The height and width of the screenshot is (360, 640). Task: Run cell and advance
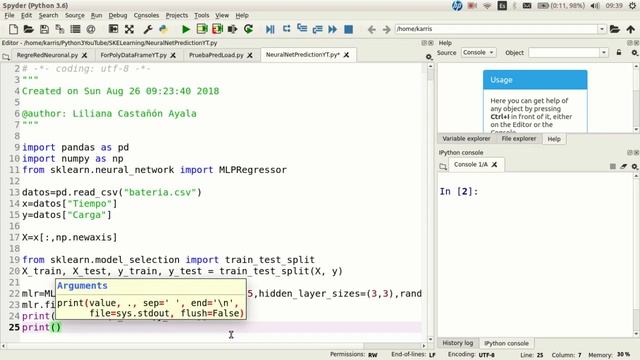[217, 29]
